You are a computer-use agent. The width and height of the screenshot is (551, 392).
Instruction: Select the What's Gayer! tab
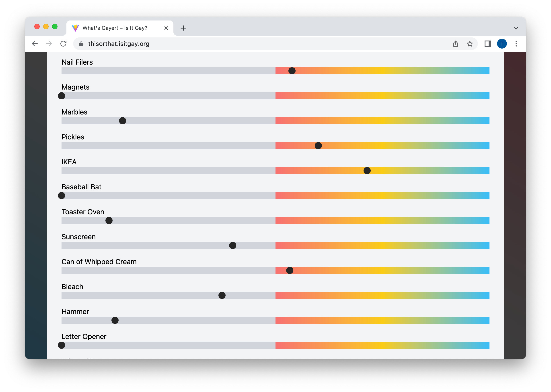[115, 28]
